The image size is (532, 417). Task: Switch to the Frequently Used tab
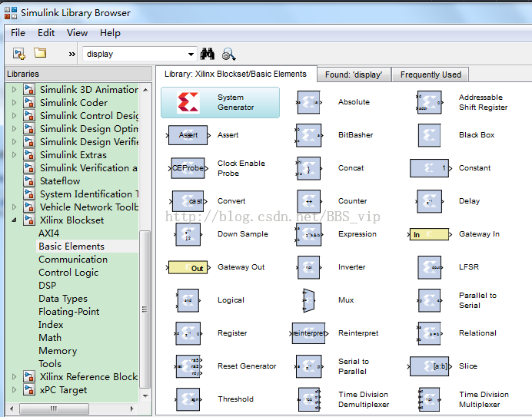point(431,74)
